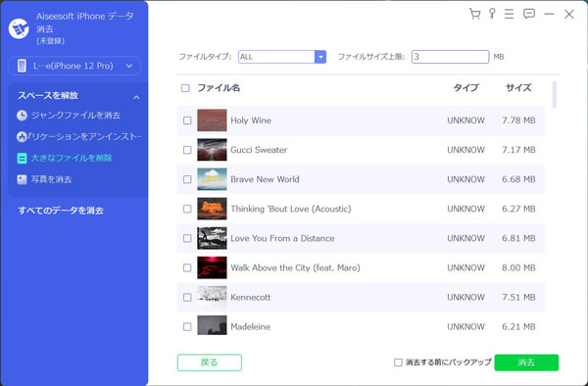Close the application window

click(x=568, y=14)
